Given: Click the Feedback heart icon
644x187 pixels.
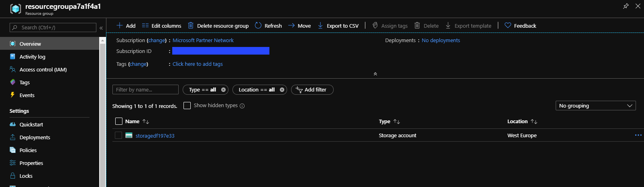Looking at the screenshot, I should pyautogui.click(x=508, y=26).
